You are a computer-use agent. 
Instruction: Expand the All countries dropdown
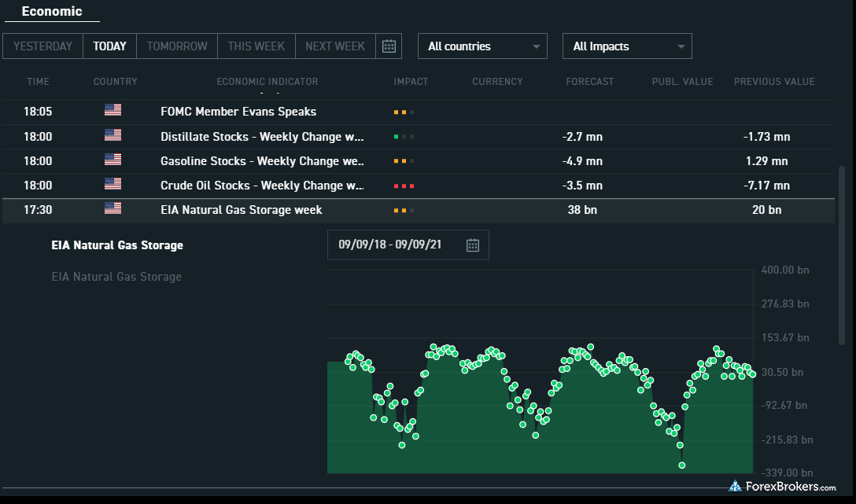(x=482, y=46)
